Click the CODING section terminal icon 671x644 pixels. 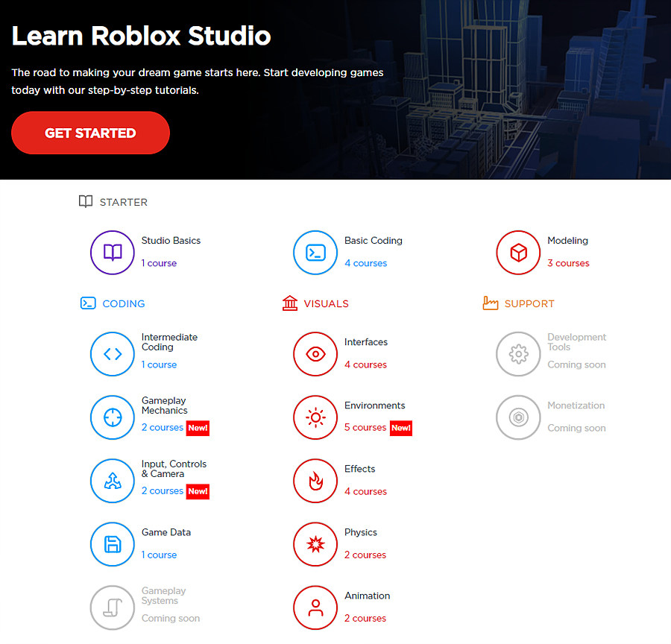click(88, 303)
